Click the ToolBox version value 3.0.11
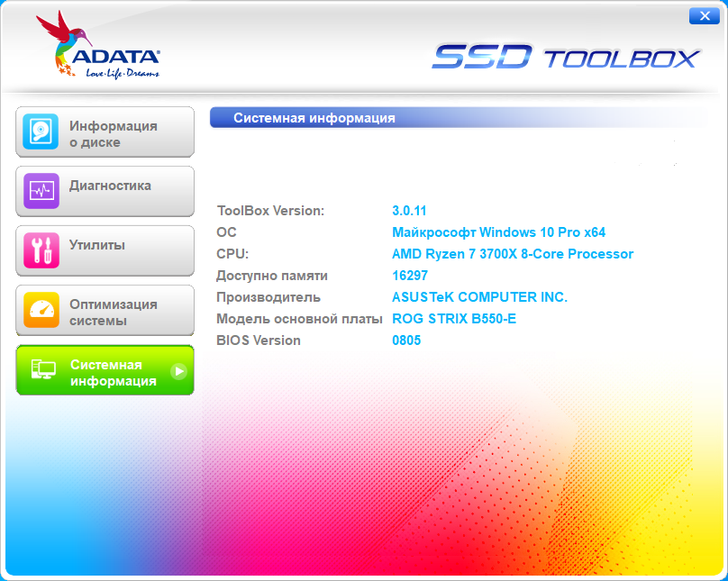This screenshot has width=728, height=581. 409,211
